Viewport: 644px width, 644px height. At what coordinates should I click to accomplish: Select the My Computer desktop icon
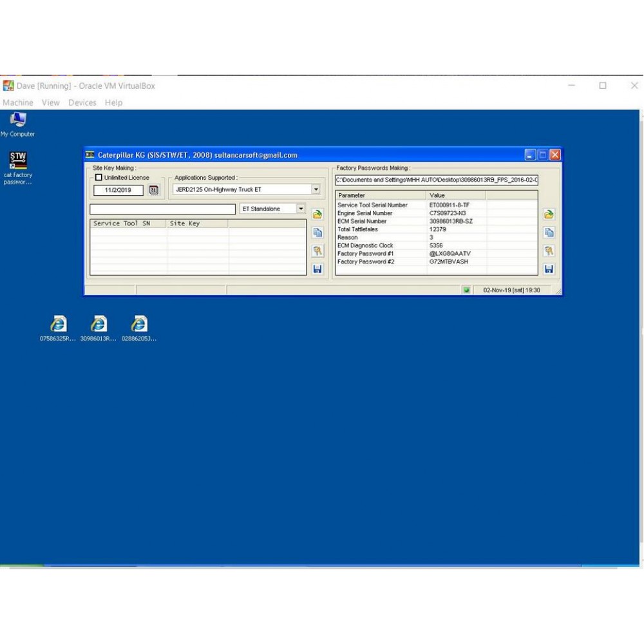click(18, 120)
